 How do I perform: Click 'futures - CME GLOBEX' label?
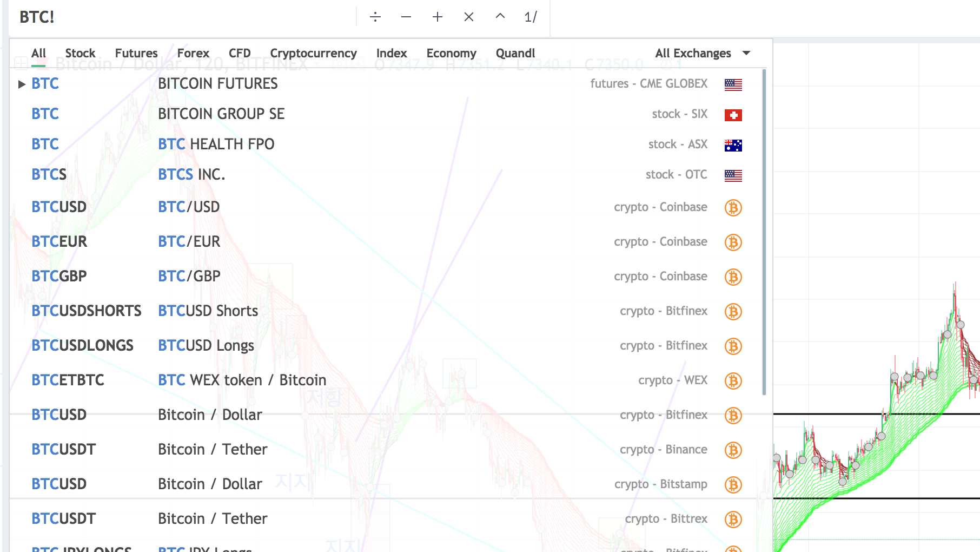(x=649, y=83)
